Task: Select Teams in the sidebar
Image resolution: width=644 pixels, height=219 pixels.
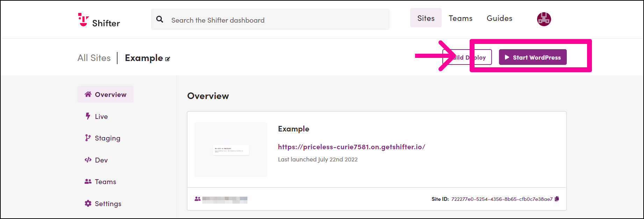Action: click(100, 182)
